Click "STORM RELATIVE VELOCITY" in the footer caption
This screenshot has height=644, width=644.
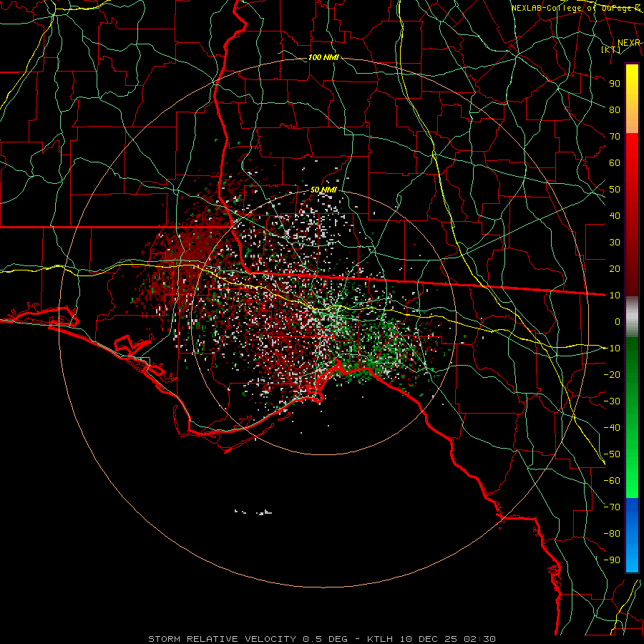(x=222, y=639)
